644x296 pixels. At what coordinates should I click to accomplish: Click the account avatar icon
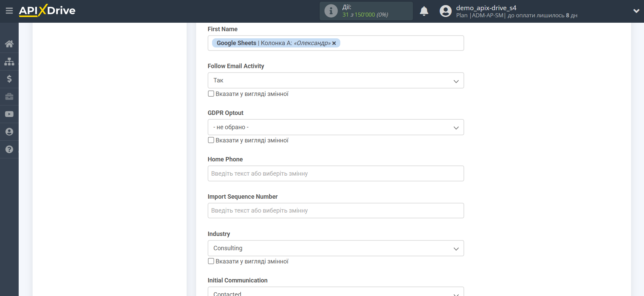click(446, 11)
